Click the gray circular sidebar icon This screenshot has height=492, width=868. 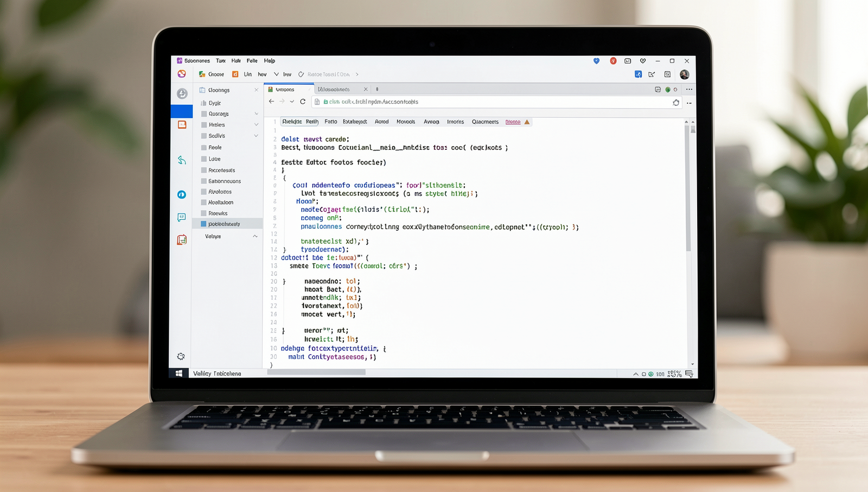pos(182,93)
